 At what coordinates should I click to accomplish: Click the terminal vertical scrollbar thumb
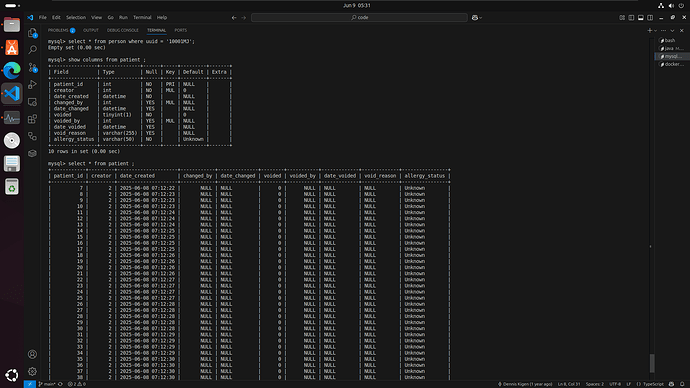pyautogui.click(x=652, y=363)
